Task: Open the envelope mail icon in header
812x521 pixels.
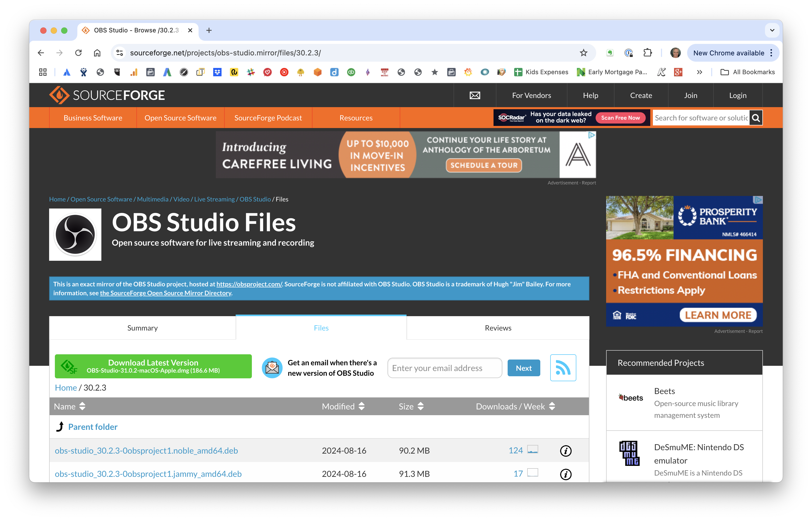Action: click(x=474, y=95)
